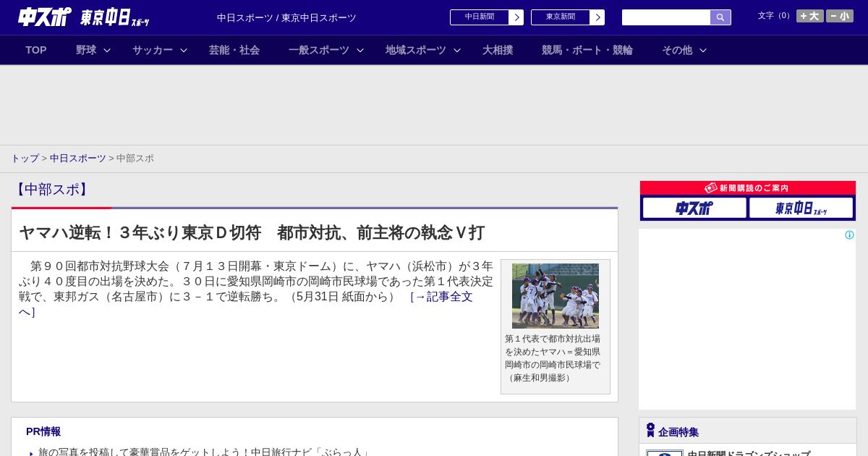
Task: Open the その他 menu
Action: click(677, 50)
